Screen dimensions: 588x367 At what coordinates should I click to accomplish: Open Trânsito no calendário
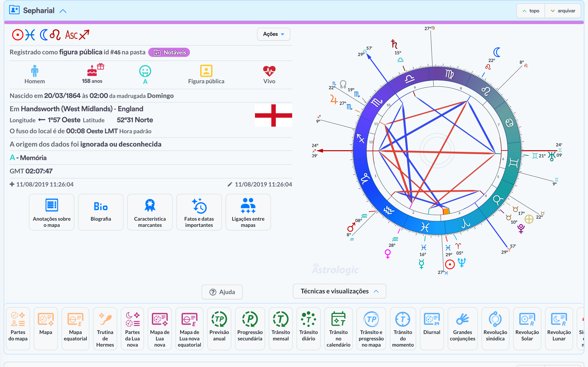pyautogui.click(x=338, y=328)
